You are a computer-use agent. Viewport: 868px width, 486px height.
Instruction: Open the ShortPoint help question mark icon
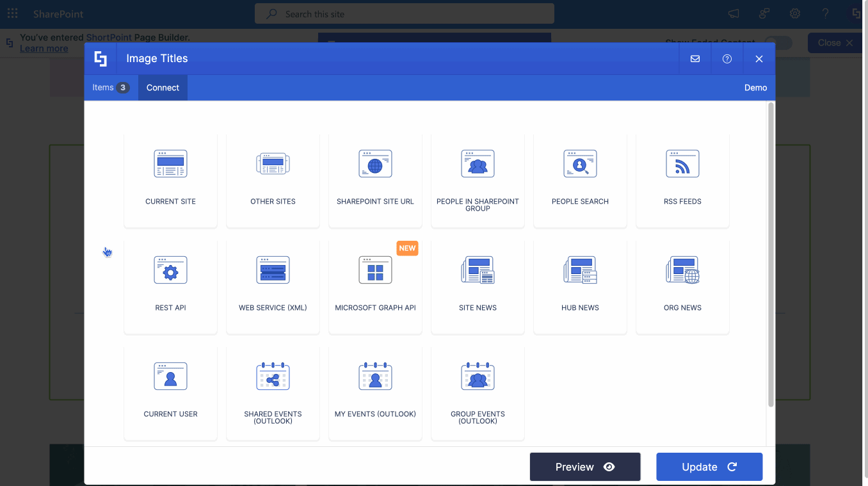point(727,58)
